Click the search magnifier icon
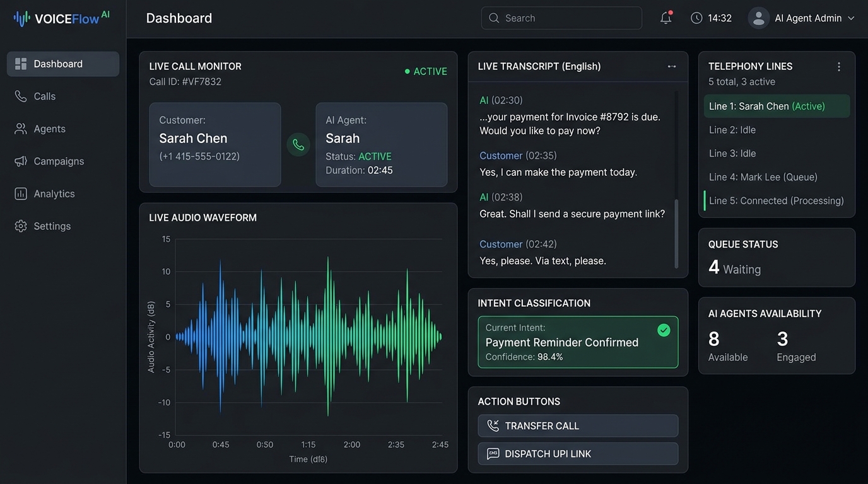The image size is (868, 484). [494, 18]
